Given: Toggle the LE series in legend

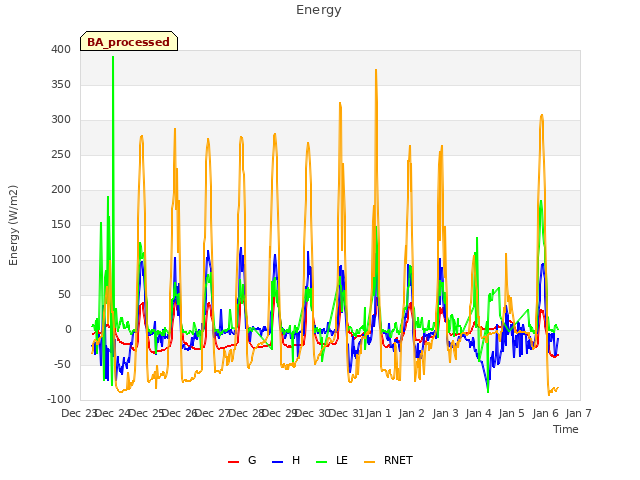Looking at the screenshot, I should click(x=332, y=461).
